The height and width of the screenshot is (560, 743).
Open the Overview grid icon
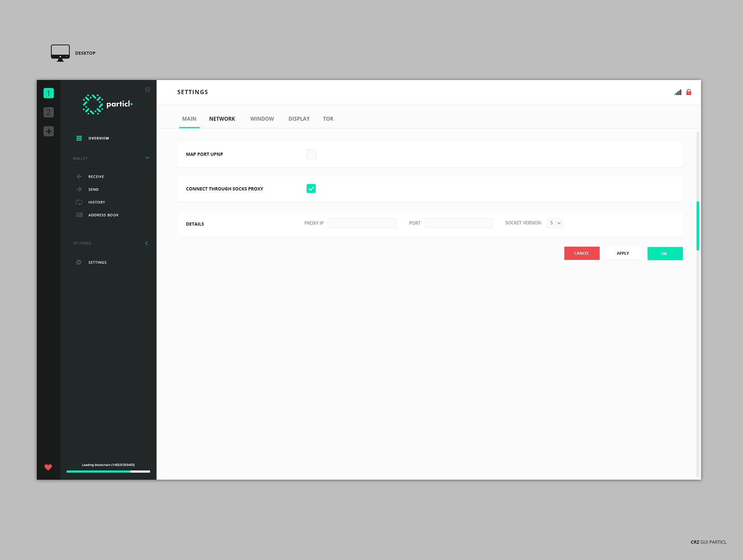tap(79, 138)
